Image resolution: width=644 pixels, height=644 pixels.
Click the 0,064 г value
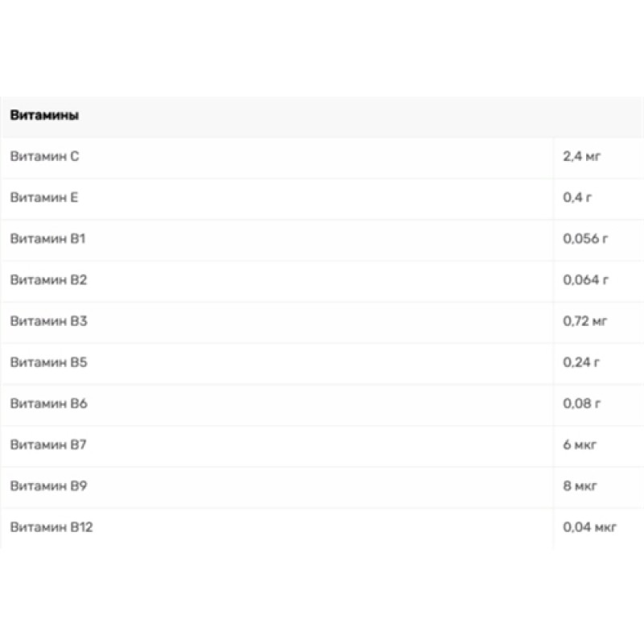585,280
